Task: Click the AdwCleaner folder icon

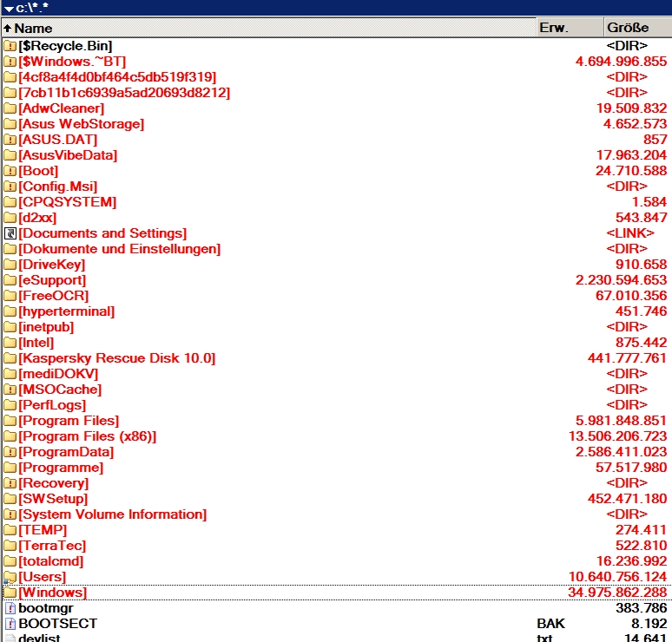Action: [x=10, y=108]
